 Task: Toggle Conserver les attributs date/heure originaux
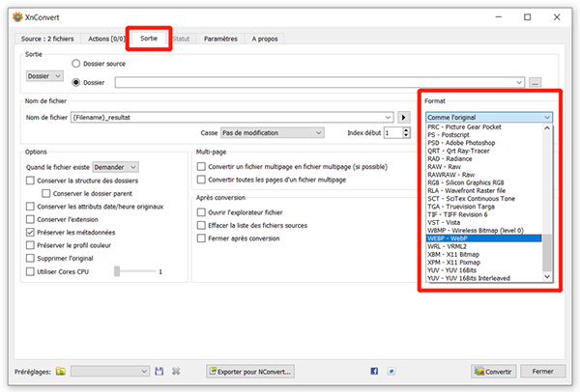(30, 207)
